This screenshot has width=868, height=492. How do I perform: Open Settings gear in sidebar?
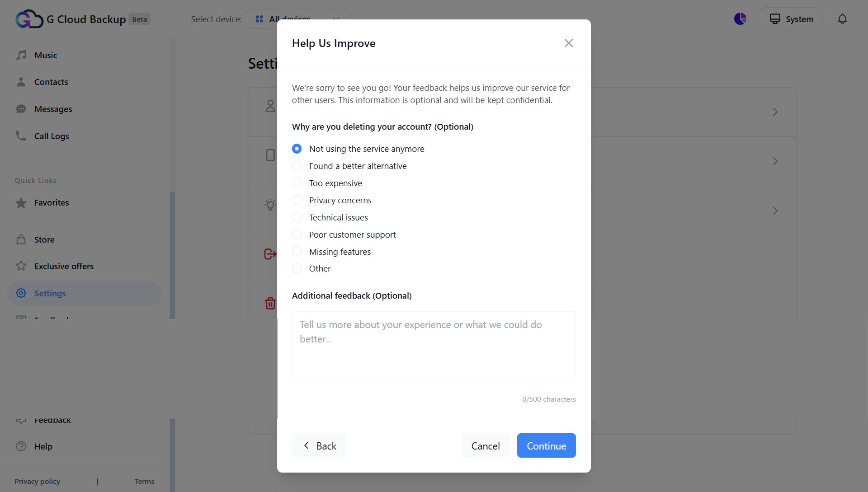click(x=21, y=293)
